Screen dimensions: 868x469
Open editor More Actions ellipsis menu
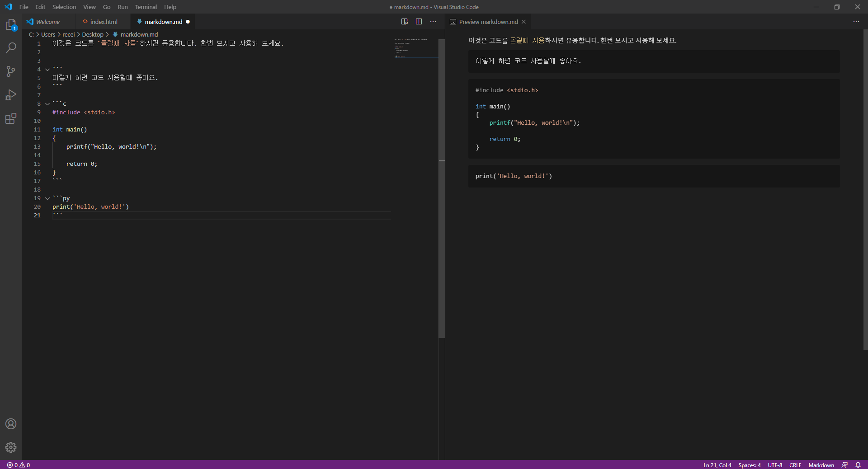pos(433,22)
